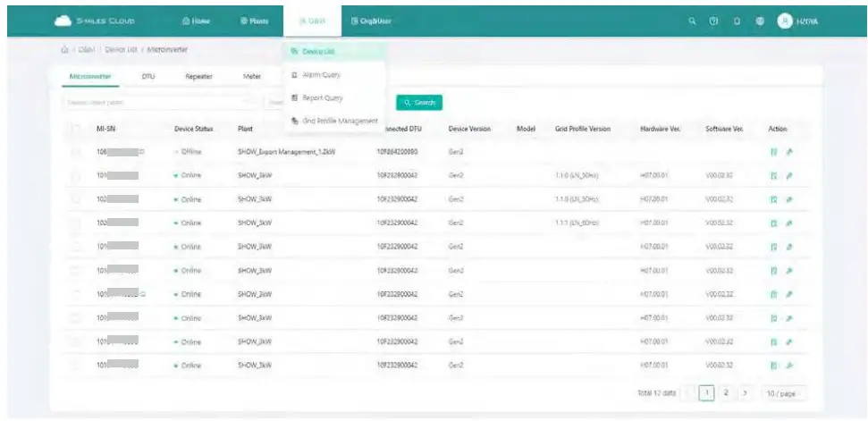Viewport: 868px width, 421px height.
Task: Tick checkbox for 101 row with 1.1.0 profile
Action: pos(75,175)
